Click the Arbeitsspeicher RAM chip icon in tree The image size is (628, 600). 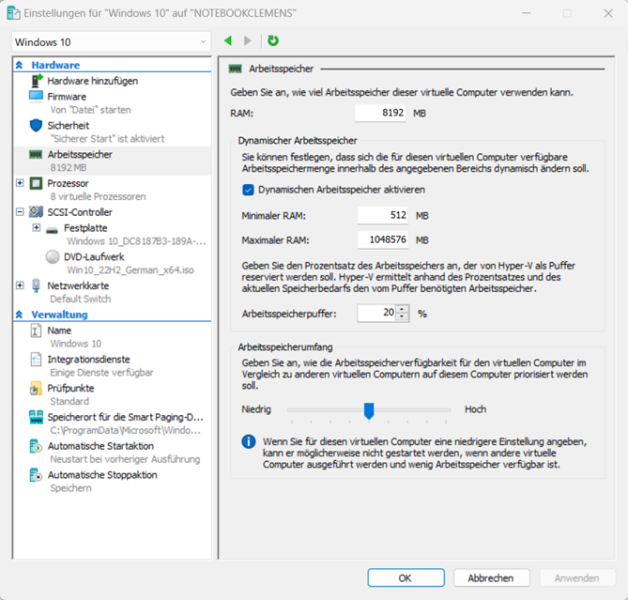(36, 155)
